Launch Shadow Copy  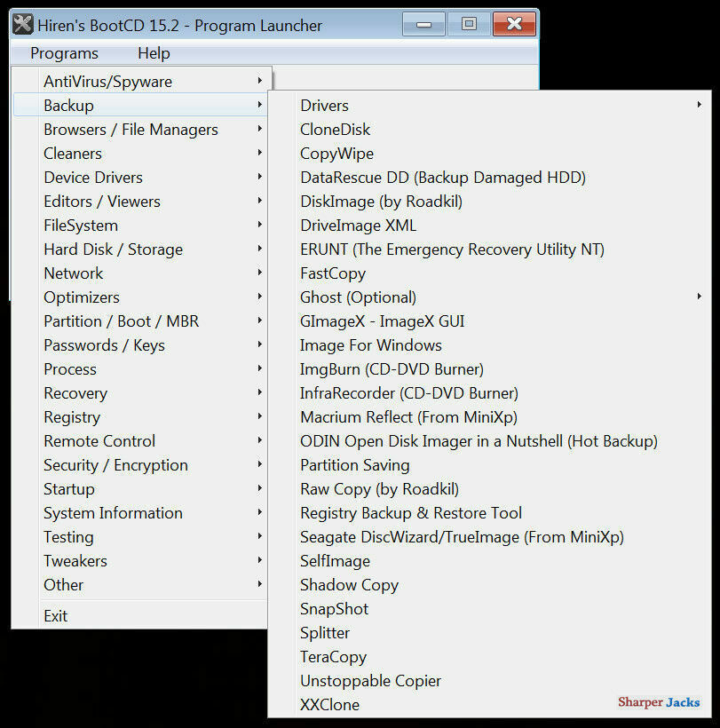pos(490,585)
